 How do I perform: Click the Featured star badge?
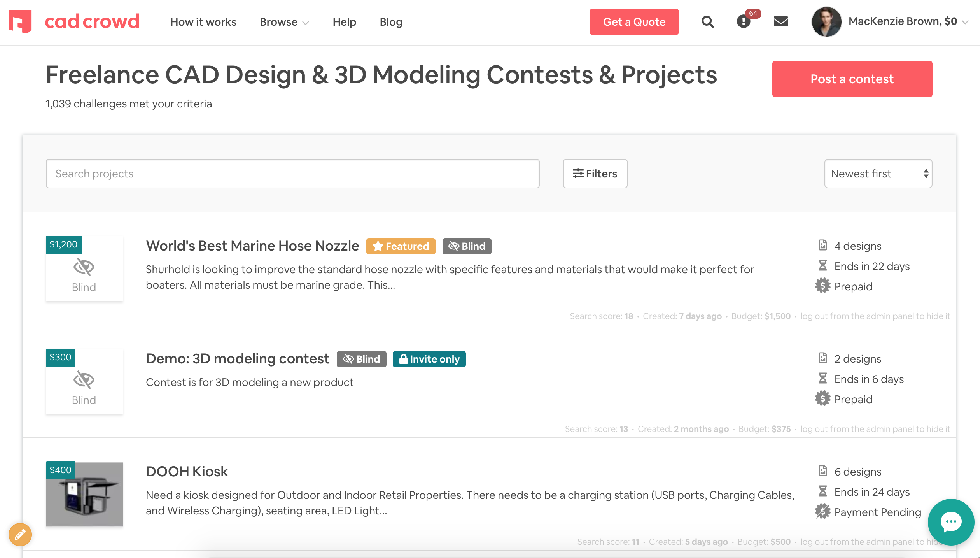[401, 246]
